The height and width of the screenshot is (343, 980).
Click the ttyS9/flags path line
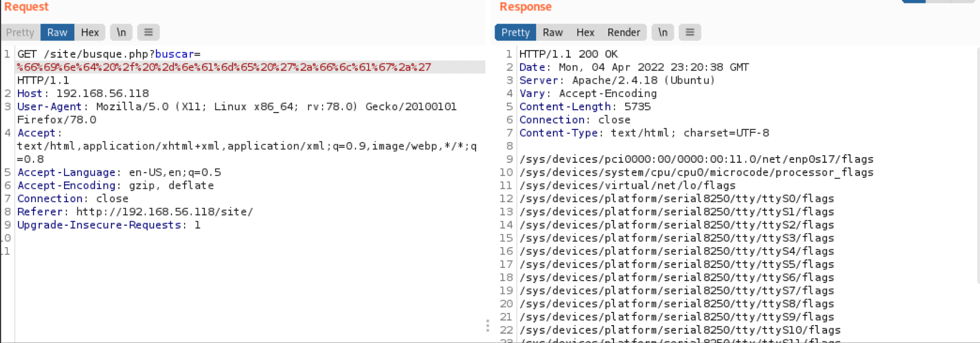pyautogui.click(x=677, y=317)
